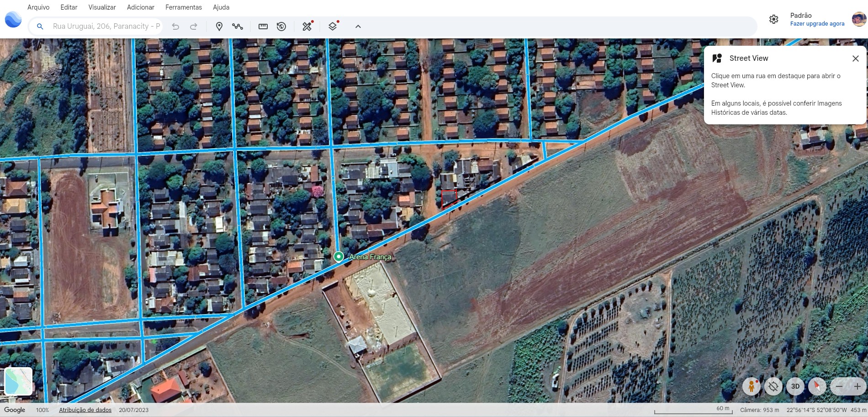
Task: Open the settings gear icon
Action: coord(773,19)
